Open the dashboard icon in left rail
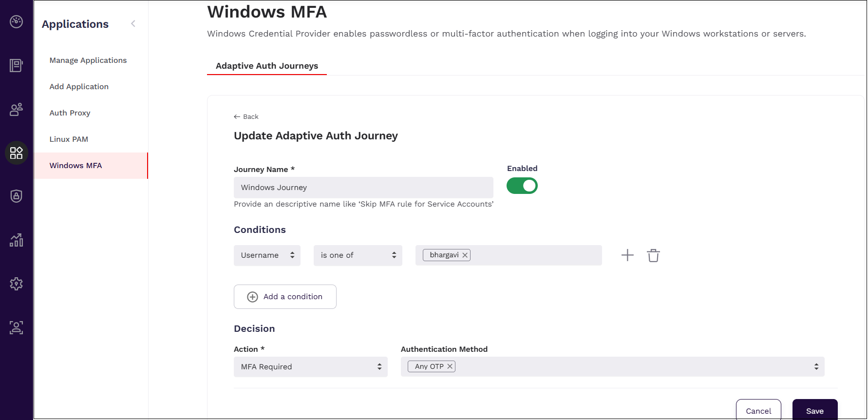868x420 pixels. pyautogui.click(x=17, y=22)
